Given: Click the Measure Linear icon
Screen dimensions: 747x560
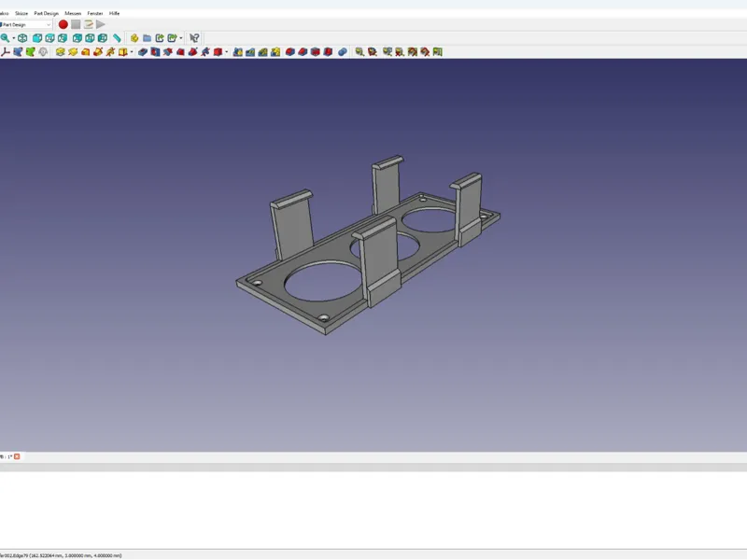Looking at the screenshot, I should pos(359,52).
